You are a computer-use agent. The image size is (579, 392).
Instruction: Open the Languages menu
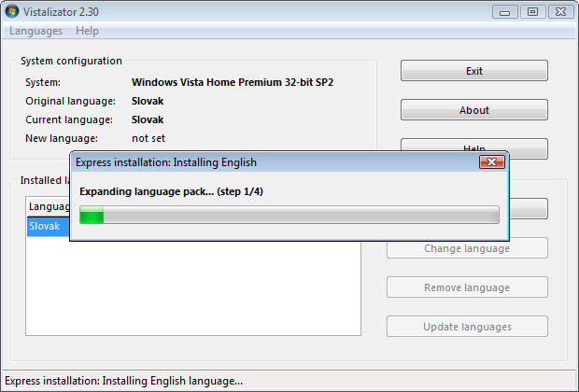(x=35, y=31)
